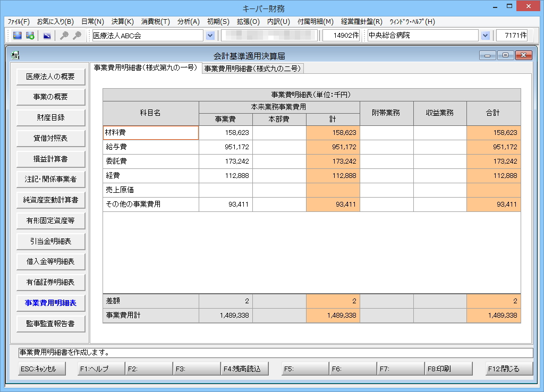Click the document icon in inner window title
Screen dimensions: 544x392
15,55
